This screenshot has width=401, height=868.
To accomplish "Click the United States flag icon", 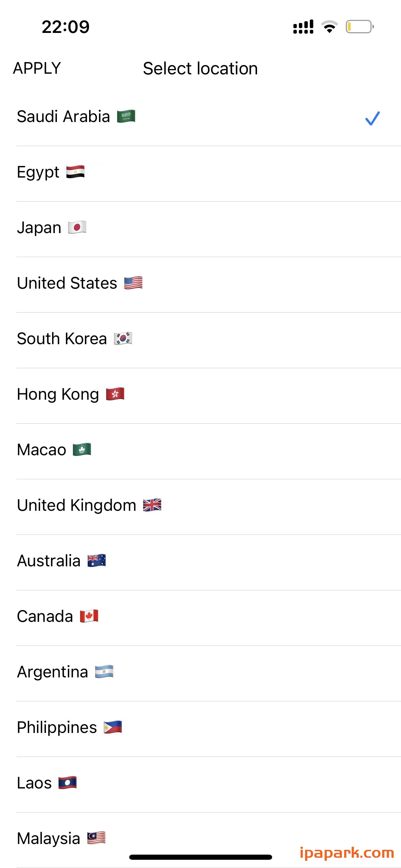I will 134,282.
